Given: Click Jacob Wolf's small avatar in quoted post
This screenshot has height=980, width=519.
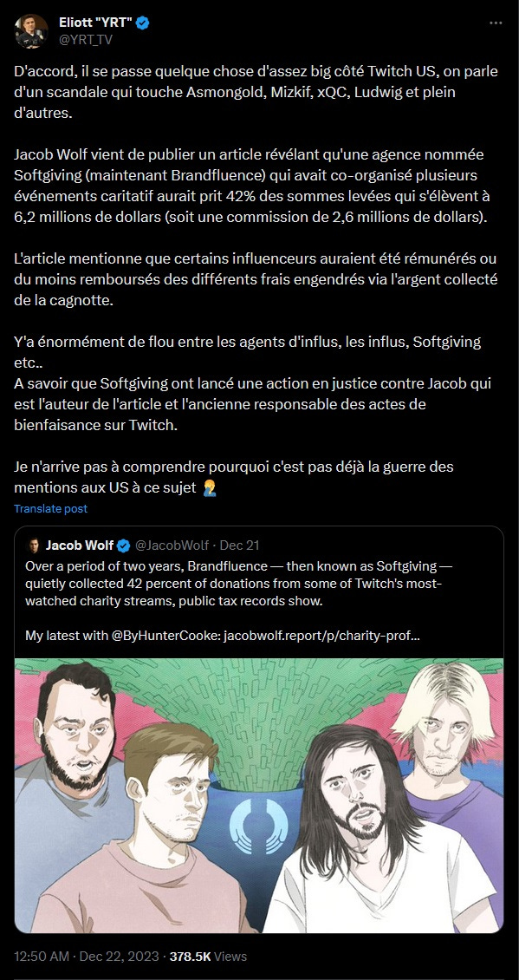Looking at the screenshot, I should [33, 545].
